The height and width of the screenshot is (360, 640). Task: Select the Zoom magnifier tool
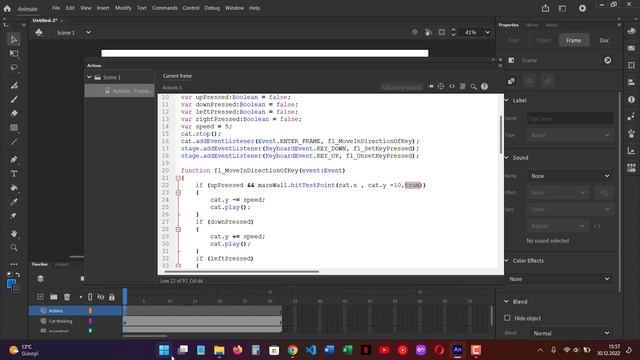[14, 247]
